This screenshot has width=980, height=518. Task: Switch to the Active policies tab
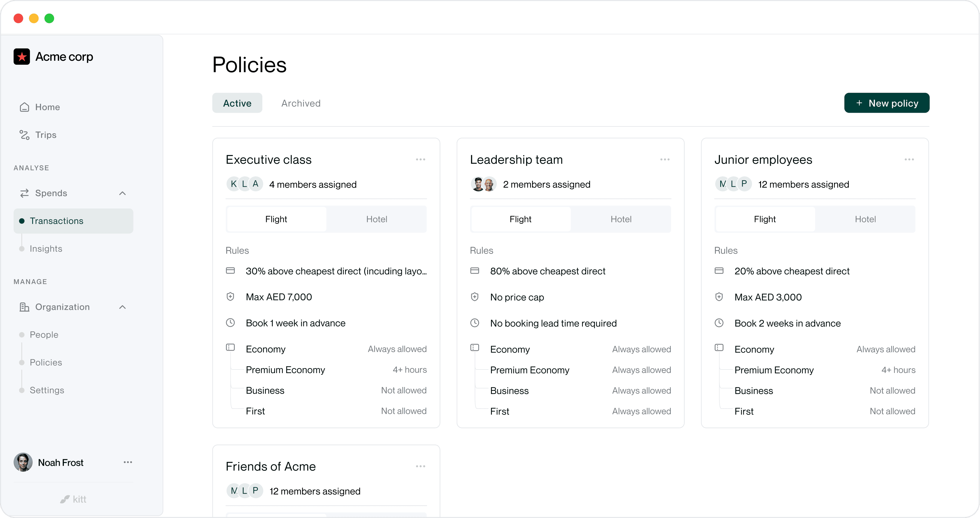click(237, 103)
